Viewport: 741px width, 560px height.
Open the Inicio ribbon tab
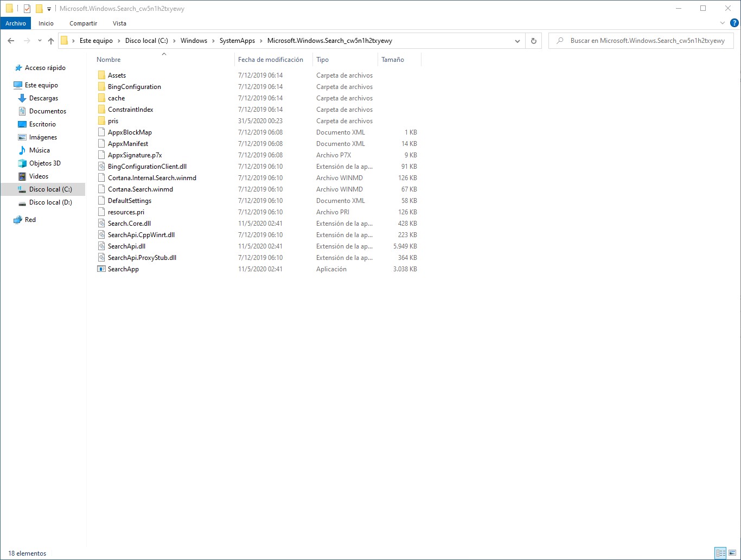46,23
